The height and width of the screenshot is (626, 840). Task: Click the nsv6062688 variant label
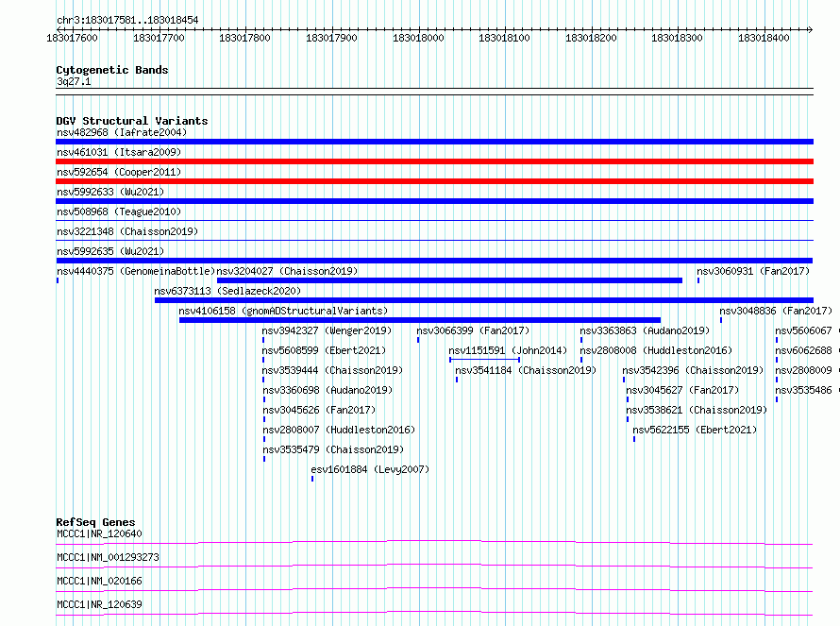tap(803, 350)
